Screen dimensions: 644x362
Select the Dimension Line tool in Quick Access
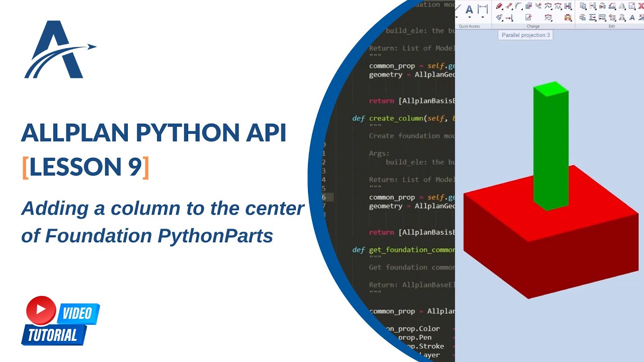click(482, 9)
